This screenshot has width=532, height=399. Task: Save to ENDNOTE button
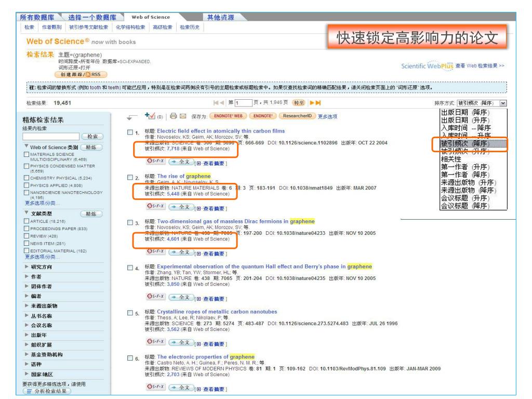click(x=262, y=116)
